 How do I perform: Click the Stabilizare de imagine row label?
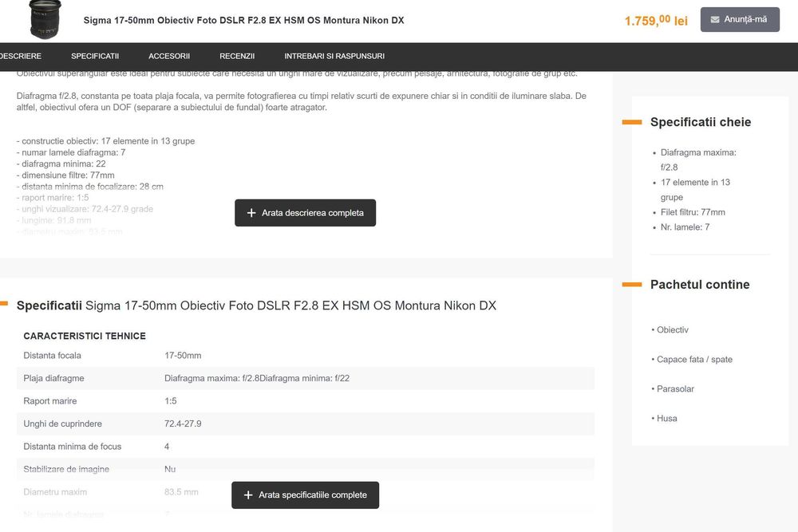click(x=66, y=469)
